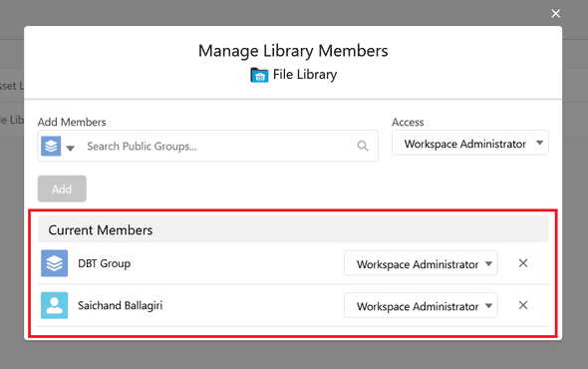Change Saichand Ballagiri access level dropdown
The height and width of the screenshot is (369, 588).
pos(421,305)
